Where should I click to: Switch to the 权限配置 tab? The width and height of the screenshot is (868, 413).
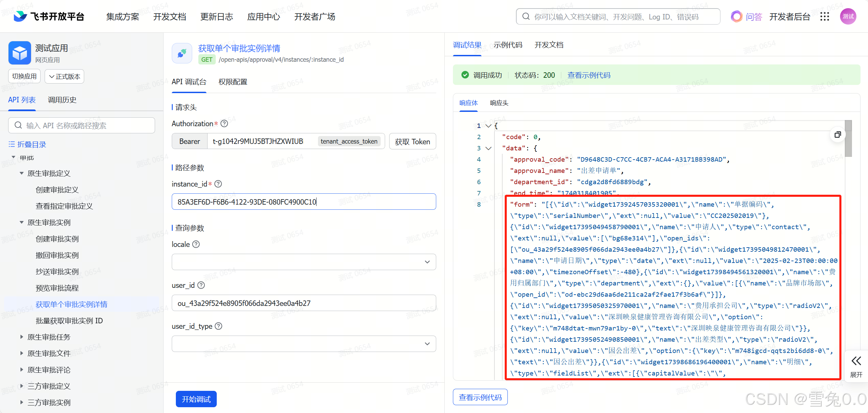(x=233, y=82)
